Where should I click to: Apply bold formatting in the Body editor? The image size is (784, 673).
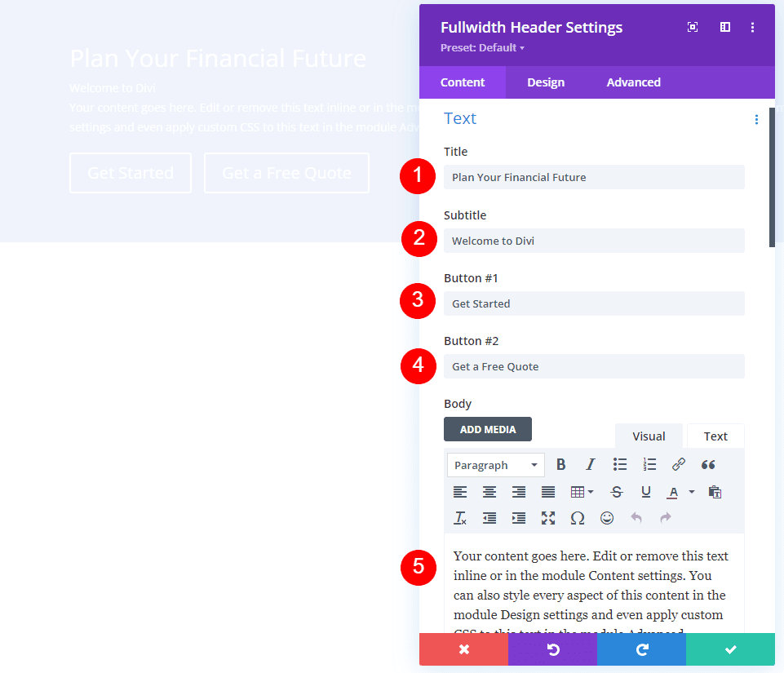pos(561,464)
